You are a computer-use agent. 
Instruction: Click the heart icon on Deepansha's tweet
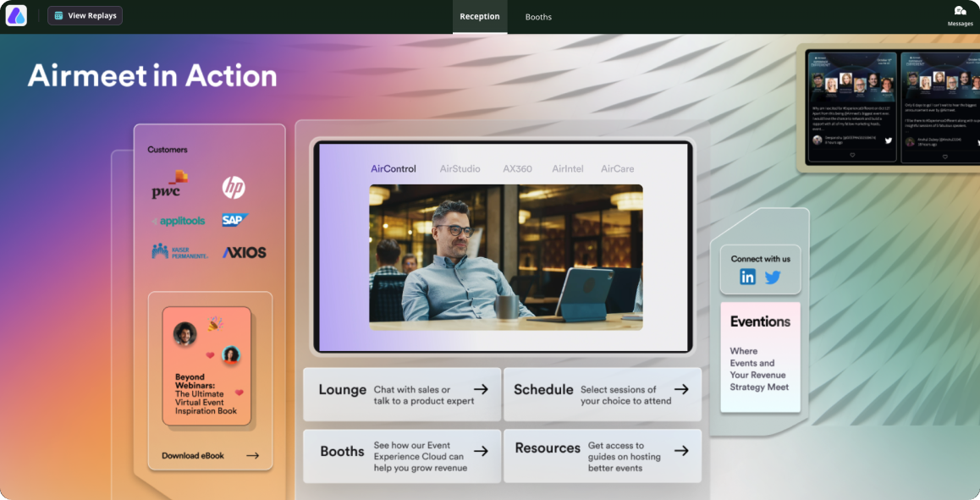852,155
